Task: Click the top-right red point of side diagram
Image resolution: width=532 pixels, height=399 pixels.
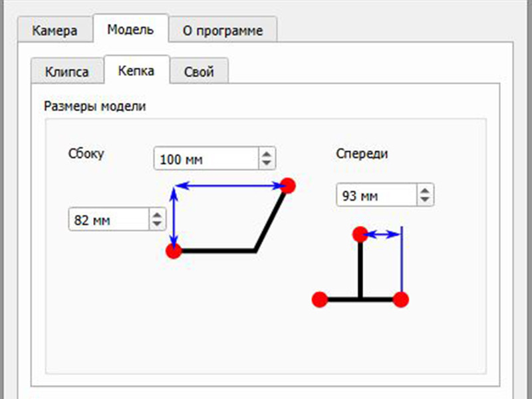Action: coord(287,186)
